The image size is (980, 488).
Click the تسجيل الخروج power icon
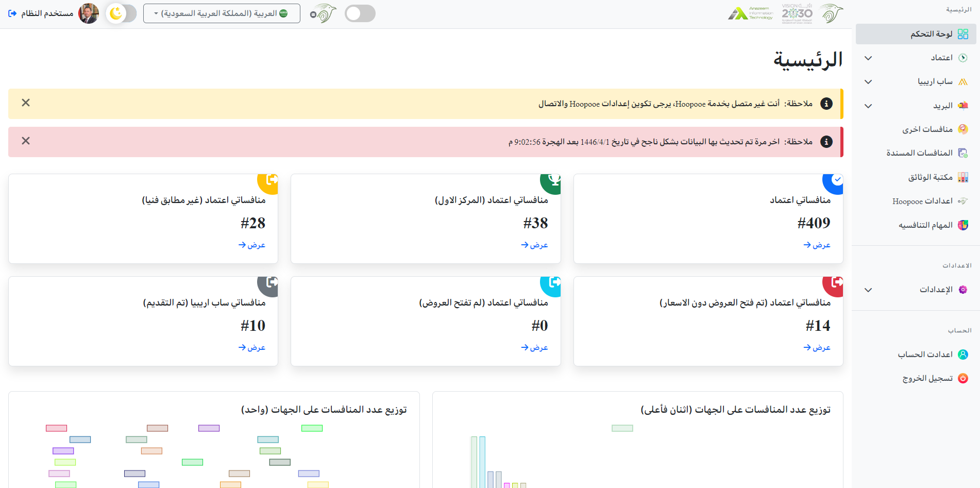coord(962,378)
